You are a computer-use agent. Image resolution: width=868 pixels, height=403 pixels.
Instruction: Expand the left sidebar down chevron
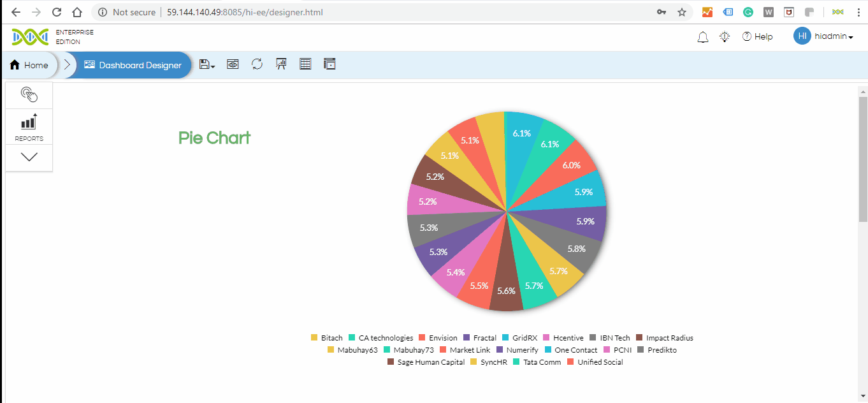[x=29, y=157]
